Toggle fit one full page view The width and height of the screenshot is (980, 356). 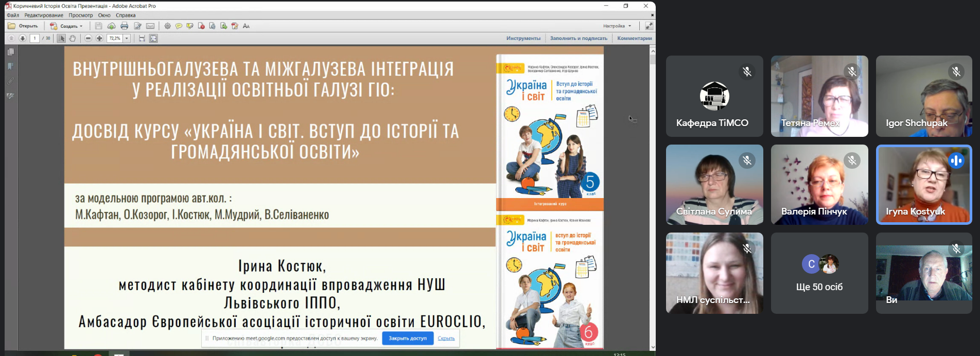pos(153,38)
